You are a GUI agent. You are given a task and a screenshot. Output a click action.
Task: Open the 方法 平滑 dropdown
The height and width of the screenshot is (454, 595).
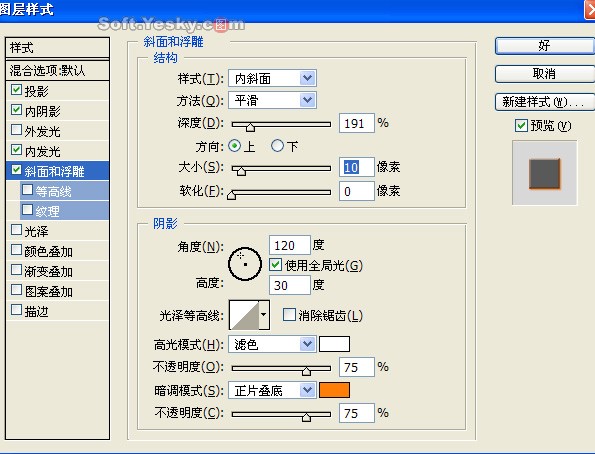coord(272,101)
